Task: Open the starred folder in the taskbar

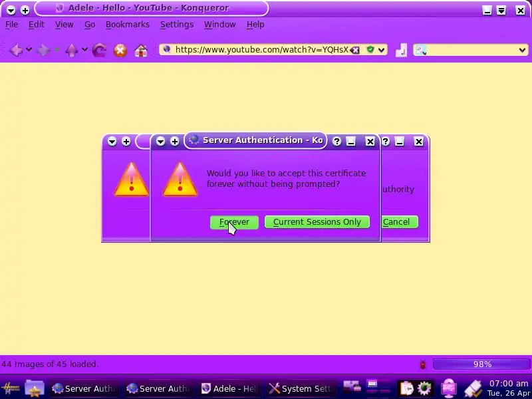Action: pyautogui.click(x=35, y=388)
